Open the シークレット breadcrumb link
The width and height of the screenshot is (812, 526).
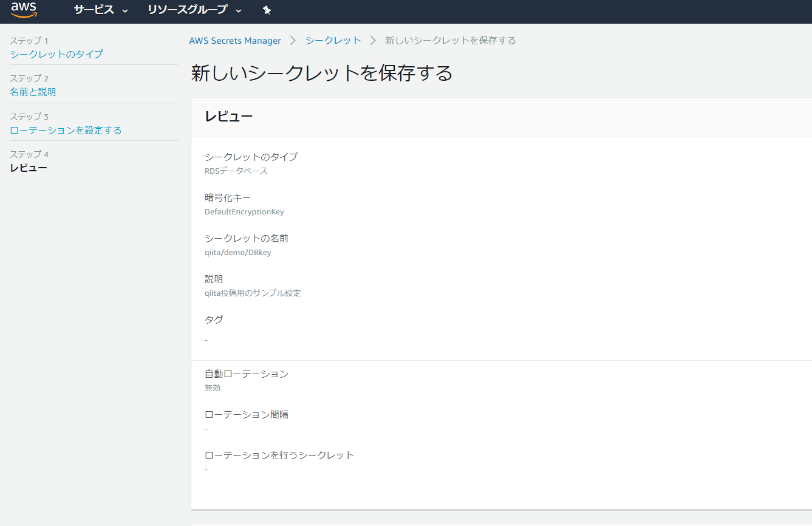point(333,40)
